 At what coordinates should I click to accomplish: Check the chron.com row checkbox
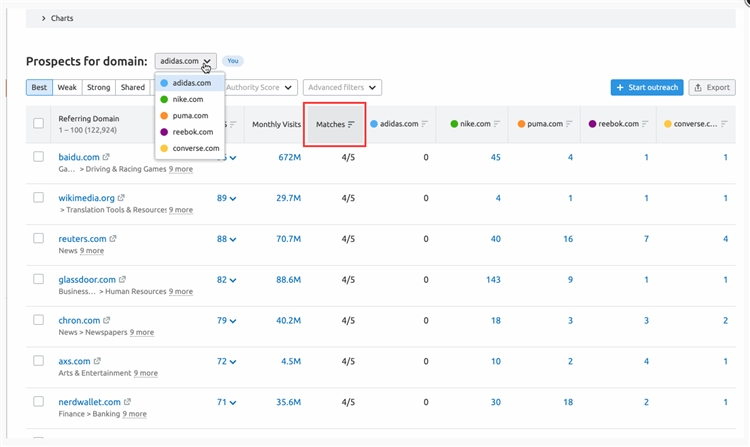pos(39,320)
